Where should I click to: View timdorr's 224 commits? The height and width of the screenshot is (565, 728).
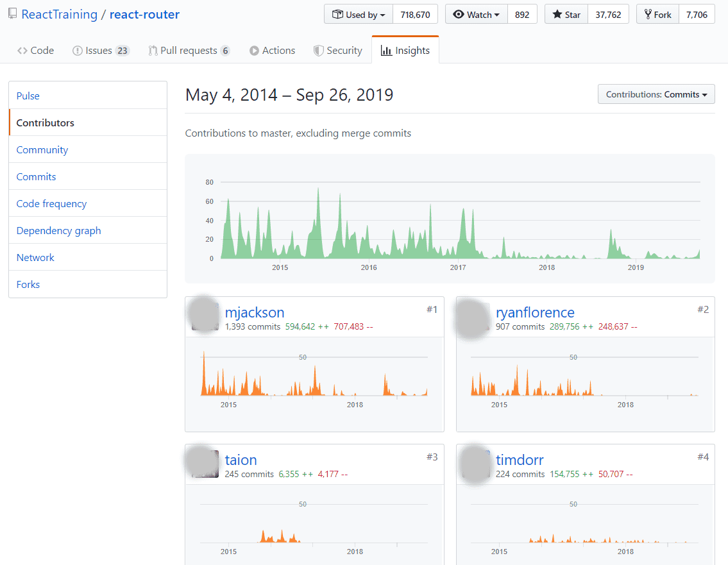click(x=520, y=474)
